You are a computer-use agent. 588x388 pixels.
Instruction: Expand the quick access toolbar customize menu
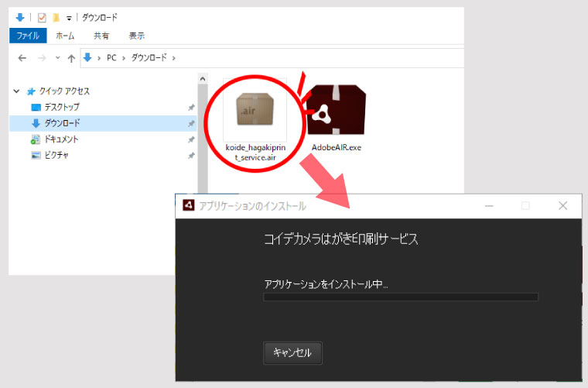coord(69,17)
